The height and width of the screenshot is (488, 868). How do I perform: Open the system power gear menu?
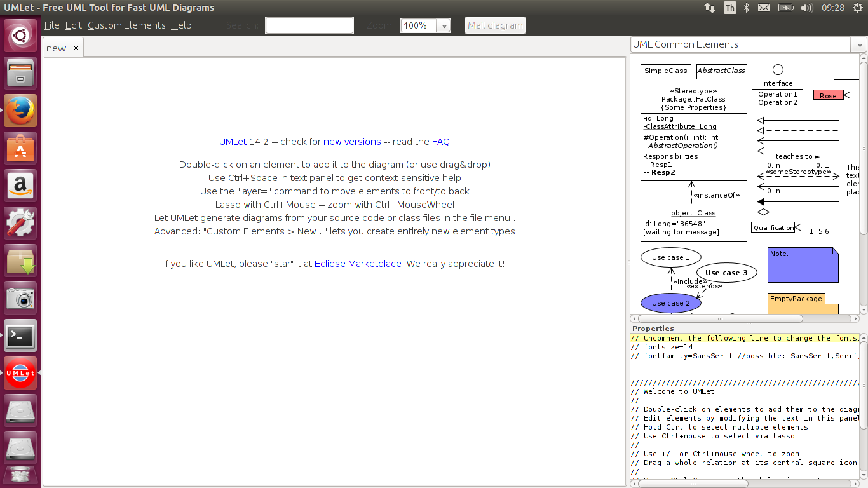[858, 8]
